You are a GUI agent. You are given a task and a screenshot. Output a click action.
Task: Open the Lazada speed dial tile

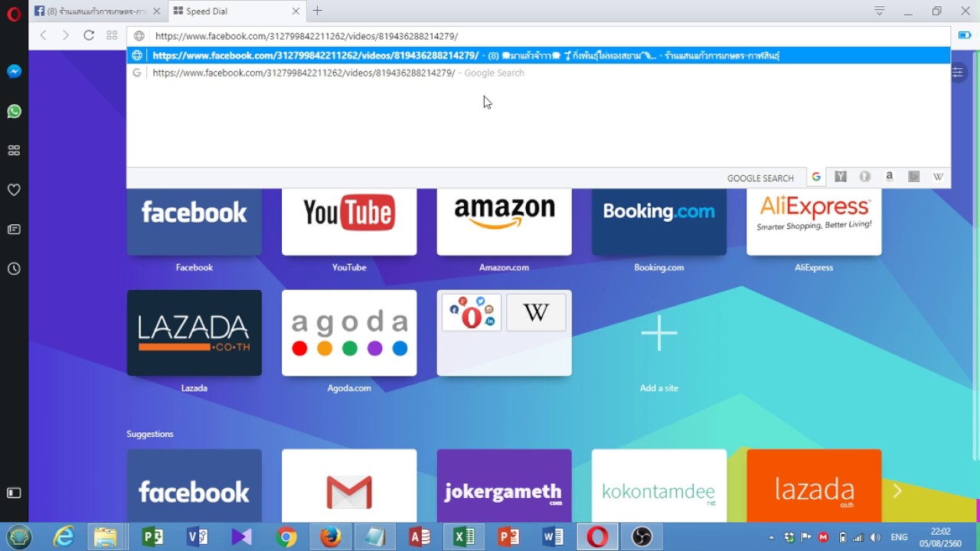pos(194,333)
